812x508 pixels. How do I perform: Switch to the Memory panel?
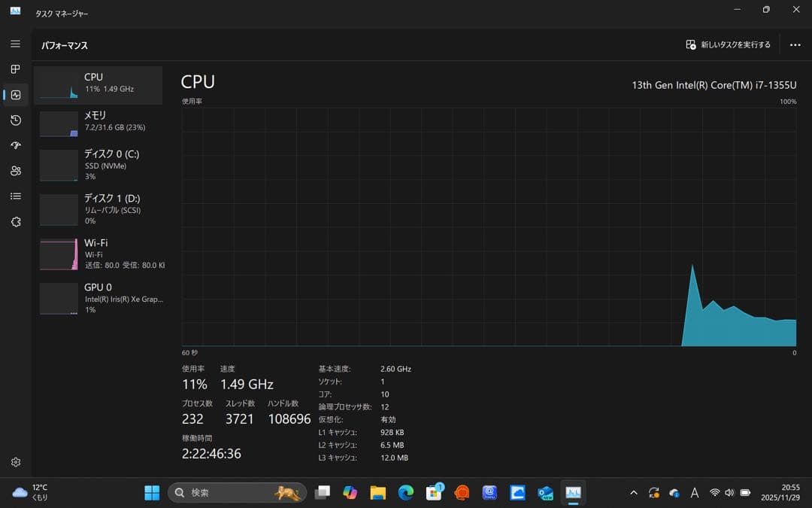[98, 120]
